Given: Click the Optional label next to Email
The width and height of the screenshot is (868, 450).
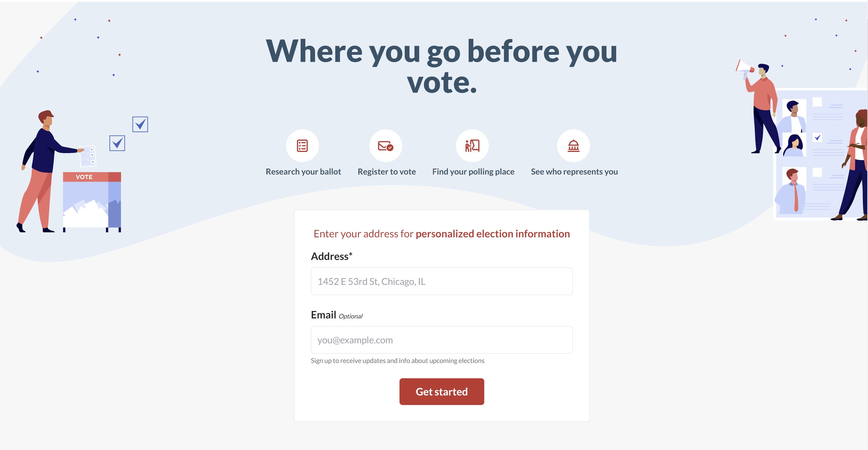Looking at the screenshot, I should 350,316.
